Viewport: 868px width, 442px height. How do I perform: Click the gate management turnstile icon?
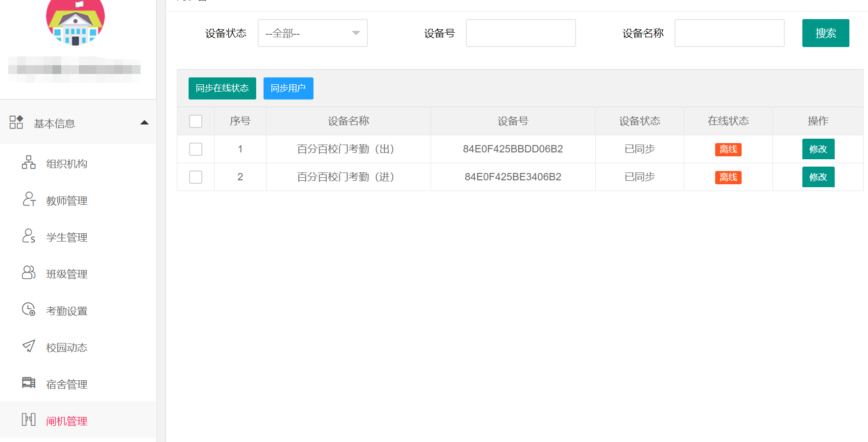pyautogui.click(x=28, y=420)
